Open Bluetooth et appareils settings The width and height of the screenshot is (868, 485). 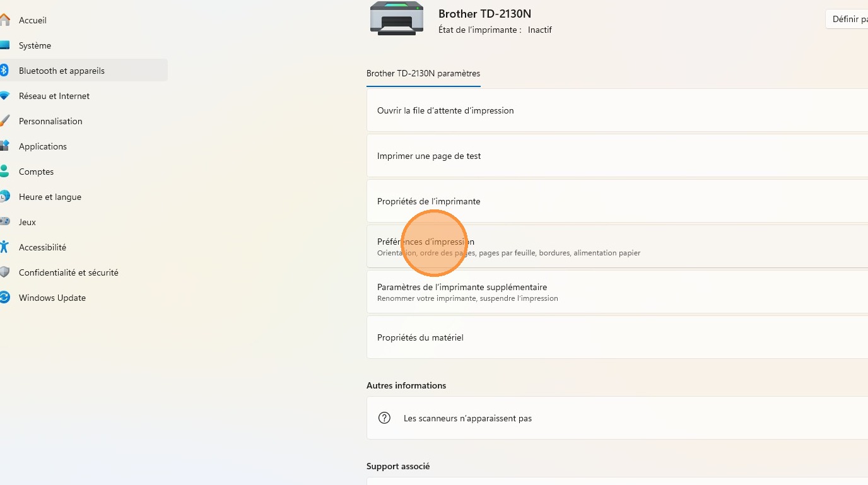point(62,71)
